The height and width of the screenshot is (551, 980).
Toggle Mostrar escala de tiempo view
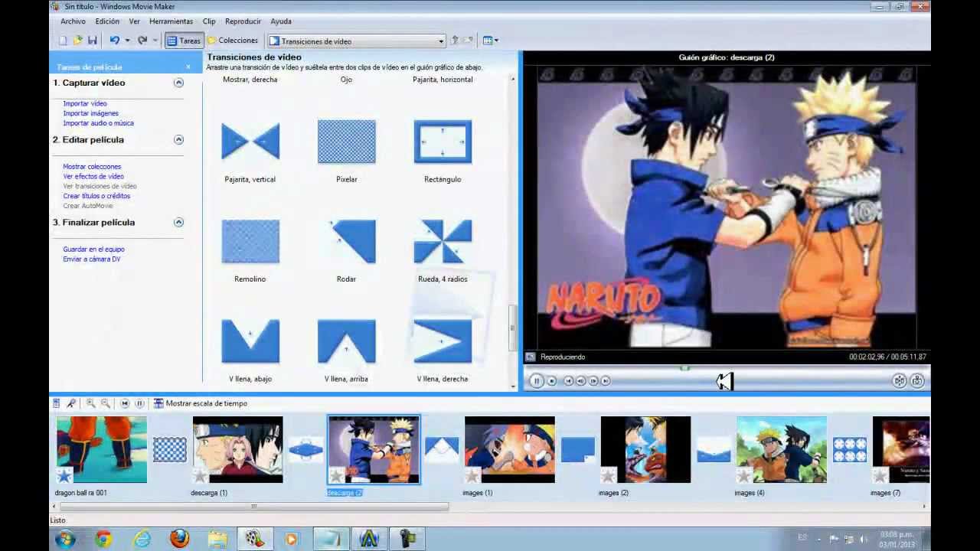point(201,403)
